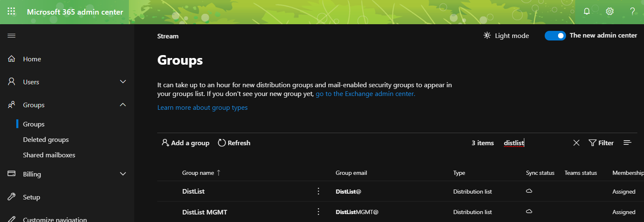The height and width of the screenshot is (222, 644).
Task: Follow the go to Exchange admin center link
Action: (365, 94)
